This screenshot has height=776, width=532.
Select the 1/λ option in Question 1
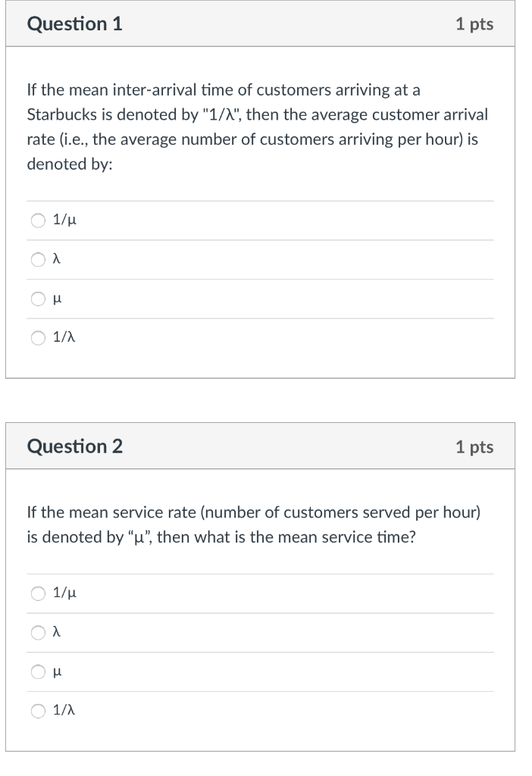tap(36, 337)
